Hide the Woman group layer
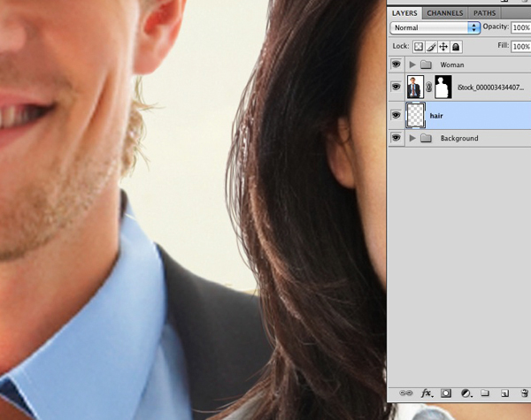 click(396, 65)
